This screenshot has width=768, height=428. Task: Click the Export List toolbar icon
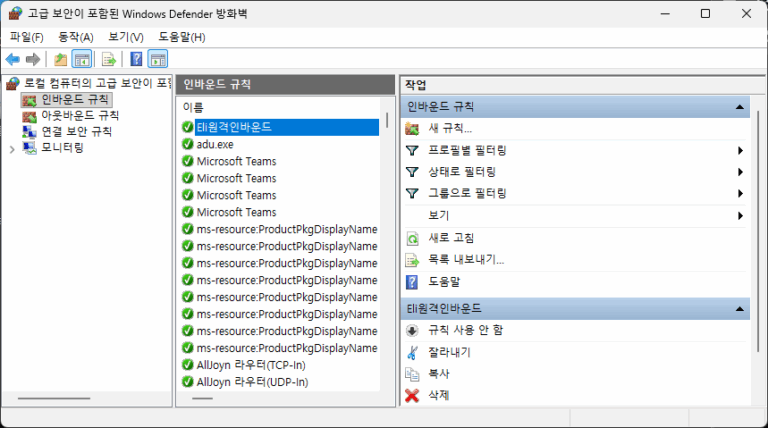coord(109,59)
